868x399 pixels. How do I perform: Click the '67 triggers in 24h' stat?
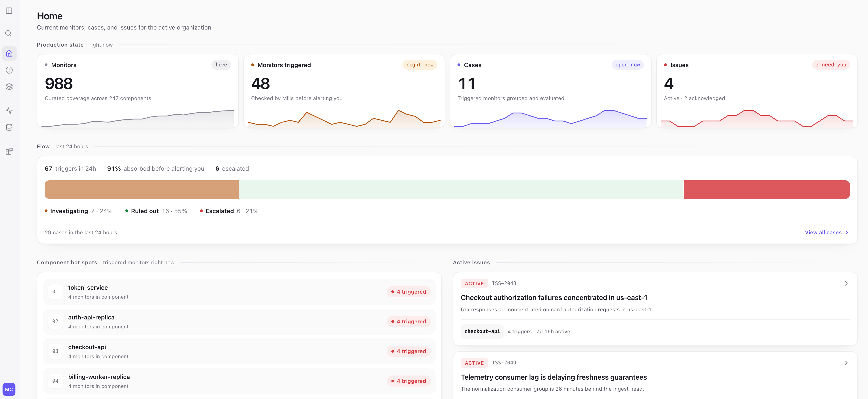71,169
